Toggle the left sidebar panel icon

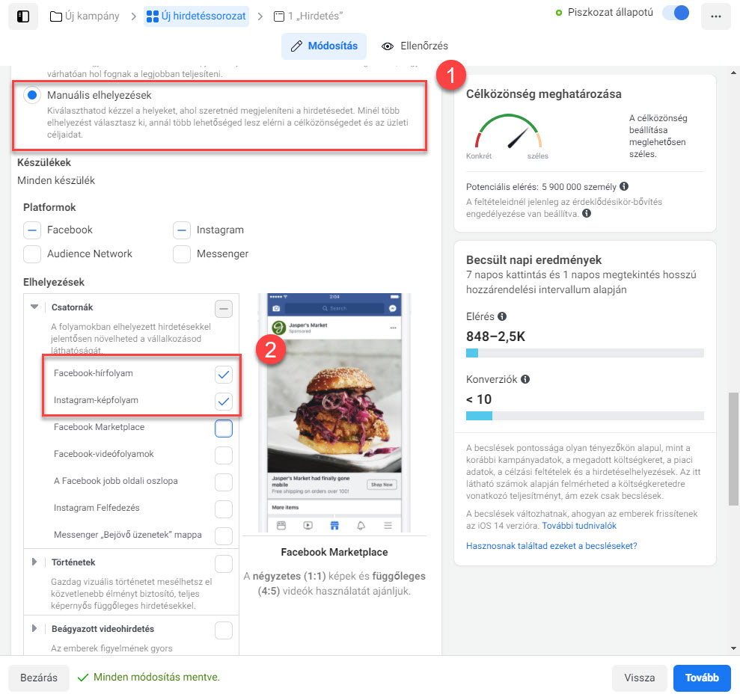click(x=23, y=16)
